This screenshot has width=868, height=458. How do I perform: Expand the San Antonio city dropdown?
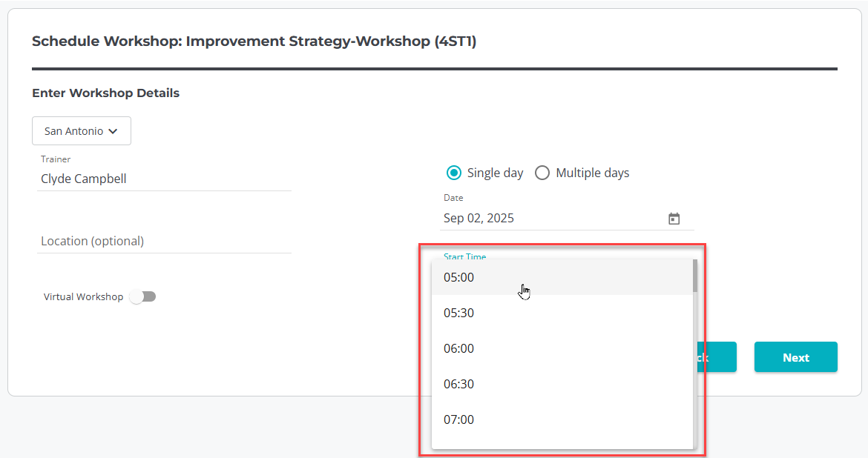pos(82,131)
